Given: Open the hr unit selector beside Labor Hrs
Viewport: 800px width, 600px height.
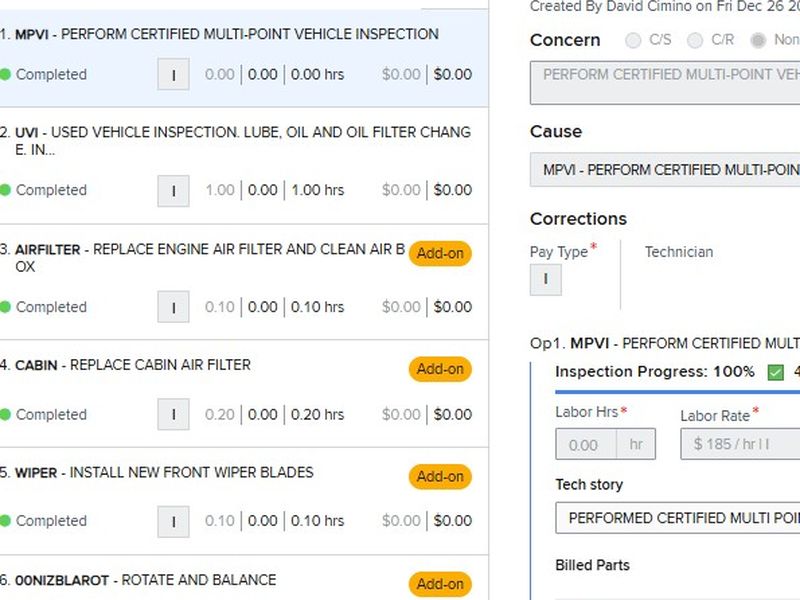Looking at the screenshot, I should [636, 444].
